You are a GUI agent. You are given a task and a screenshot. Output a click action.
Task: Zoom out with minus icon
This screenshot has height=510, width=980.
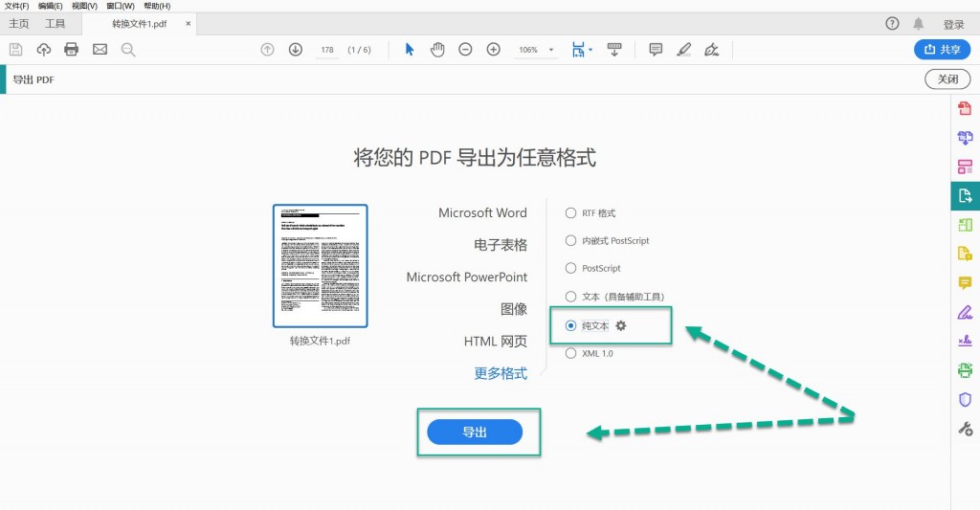pyautogui.click(x=465, y=50)
